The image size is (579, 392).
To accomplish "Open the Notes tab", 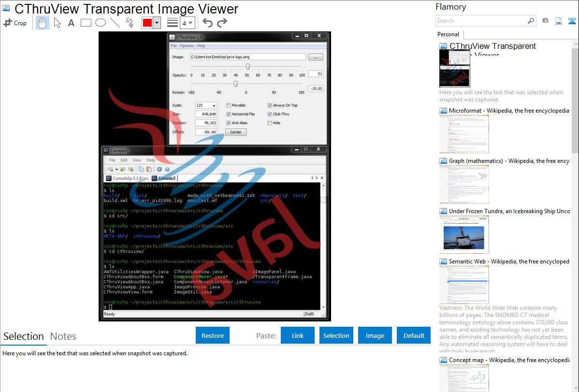I will [x=63, y=336].
